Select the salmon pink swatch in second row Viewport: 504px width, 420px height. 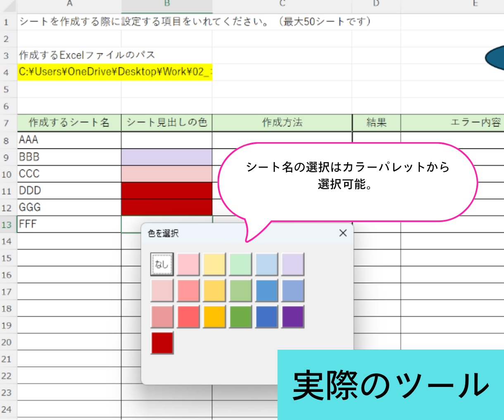(188, 291)
